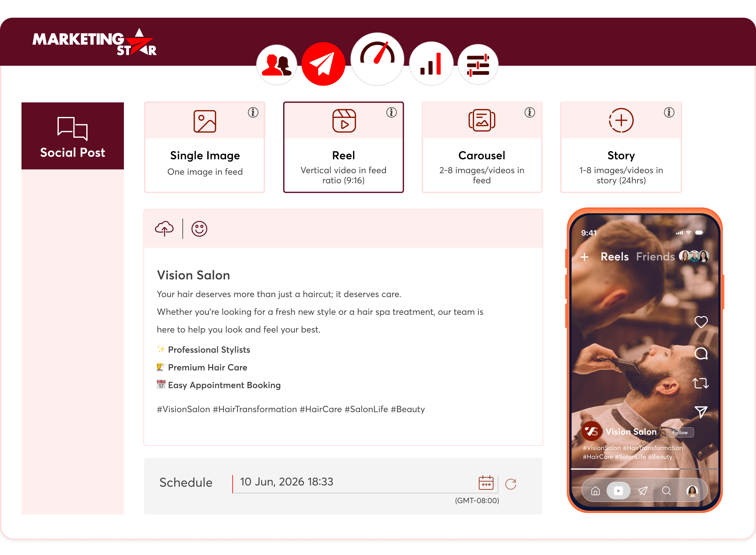The height and width of the screenshot is (555, 756).
Task: Tap the plus icon in phone preview
Action: tap(584, 257)
